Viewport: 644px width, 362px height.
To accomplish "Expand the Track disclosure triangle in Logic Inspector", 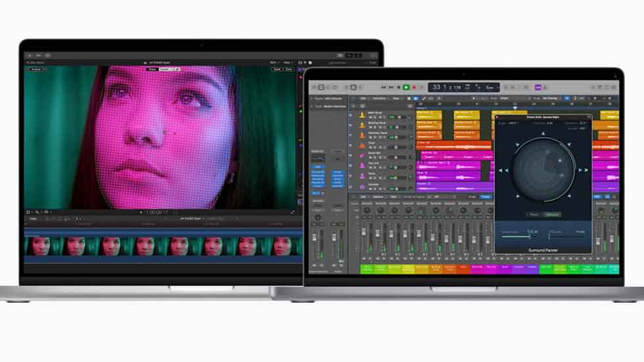I will click(x=311, y=106).
